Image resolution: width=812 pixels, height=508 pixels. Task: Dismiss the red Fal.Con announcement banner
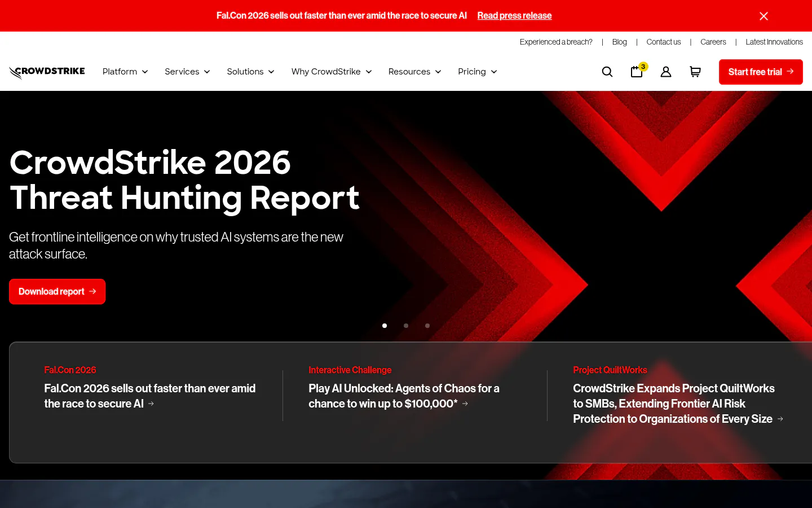(x=764, y=16)
